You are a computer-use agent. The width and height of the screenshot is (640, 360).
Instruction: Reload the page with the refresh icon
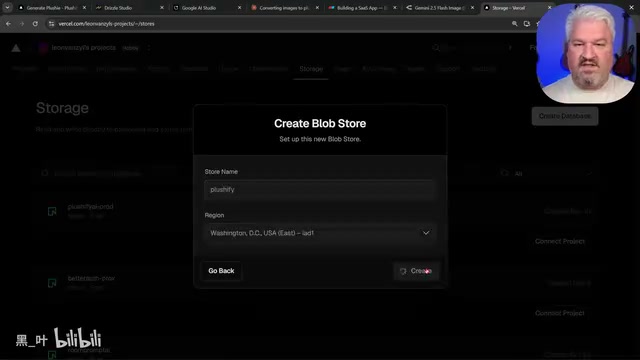[x=35, y=24]
